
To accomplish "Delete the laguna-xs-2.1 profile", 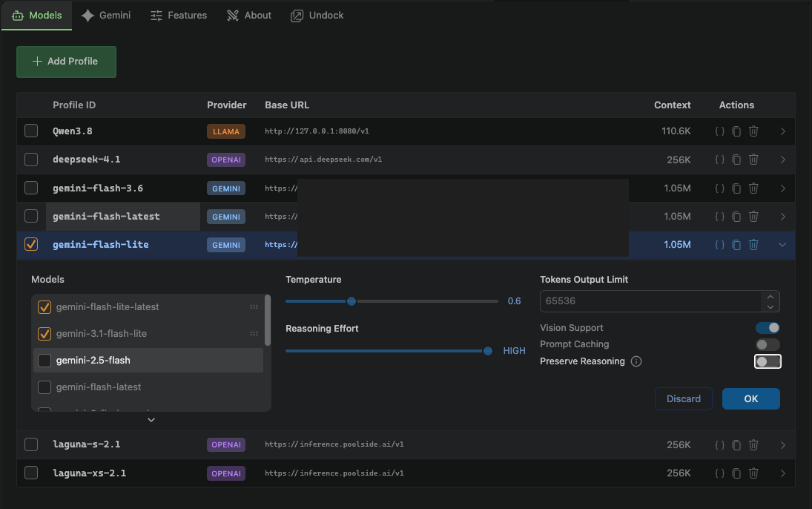I will [753, 473].
